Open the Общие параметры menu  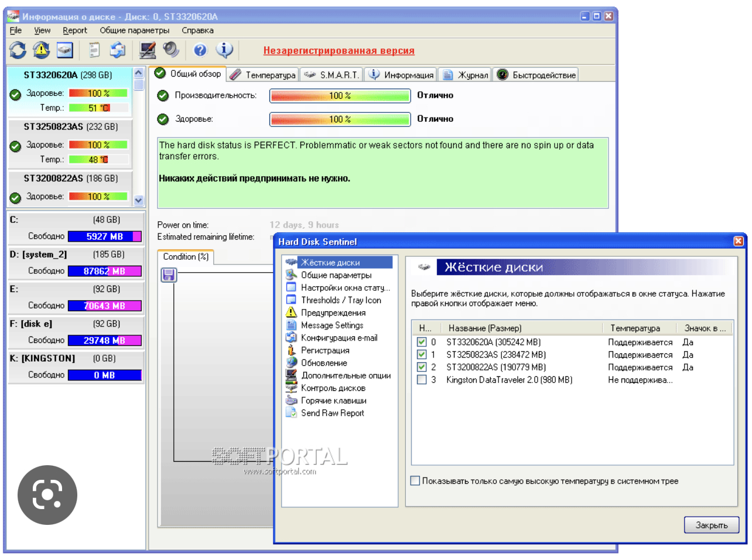pos(135,30)
